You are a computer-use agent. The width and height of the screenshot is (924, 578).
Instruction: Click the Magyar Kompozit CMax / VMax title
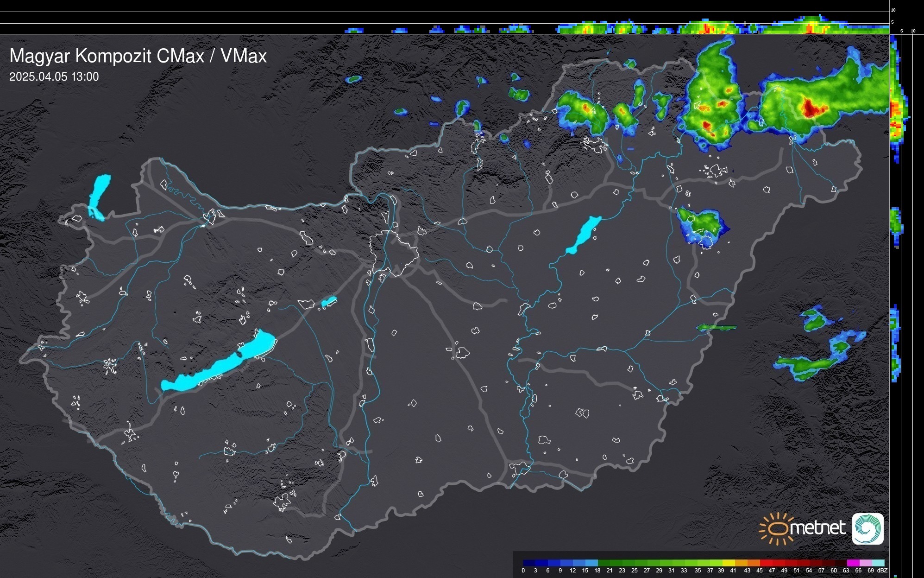(138, 56)
